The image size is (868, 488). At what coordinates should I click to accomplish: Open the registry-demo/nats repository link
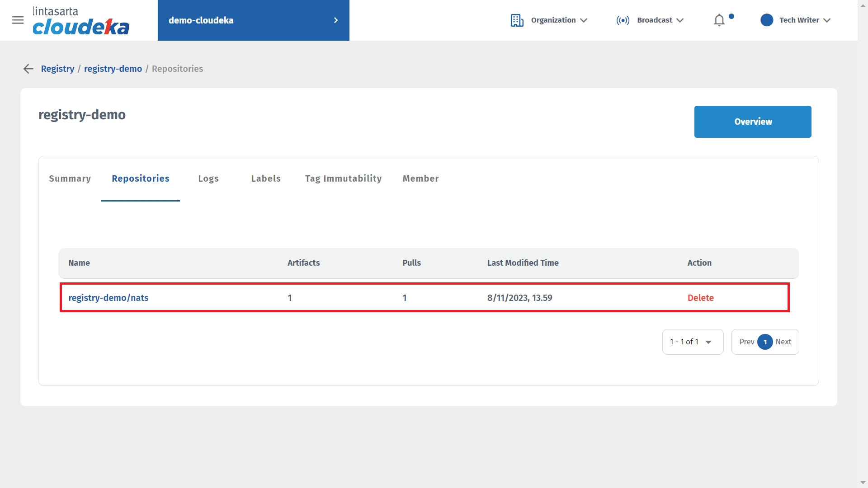pyautogui.click(x=108, y=298)
